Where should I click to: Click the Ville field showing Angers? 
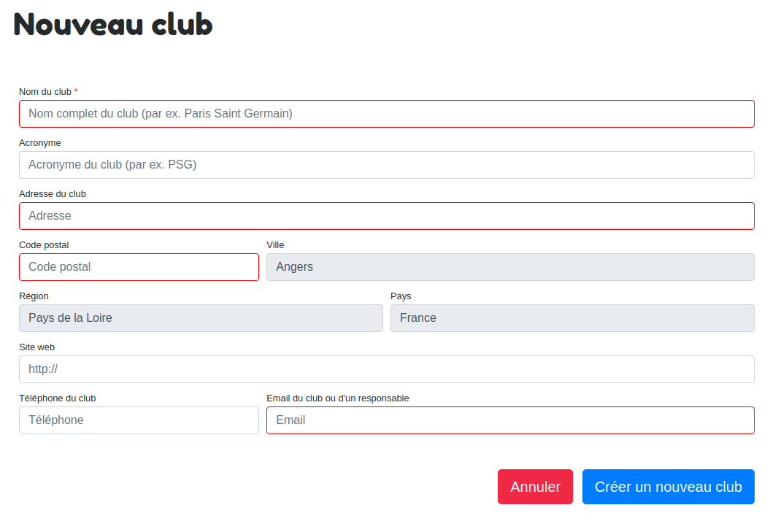point(510,267)
